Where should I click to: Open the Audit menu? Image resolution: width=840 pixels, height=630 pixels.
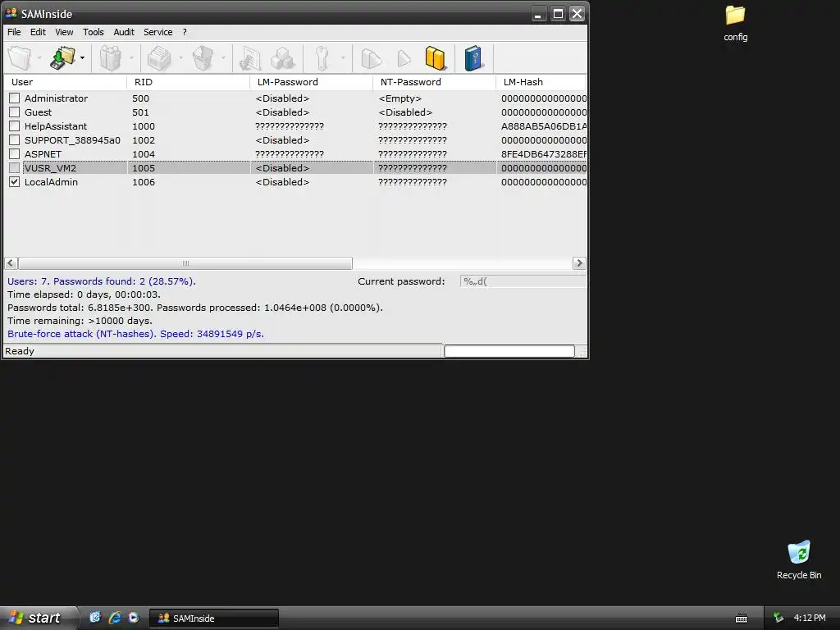click(x=124, y=32)
